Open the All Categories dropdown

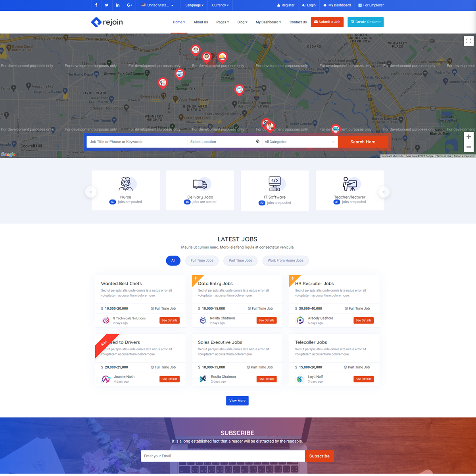tap(299, 142)
